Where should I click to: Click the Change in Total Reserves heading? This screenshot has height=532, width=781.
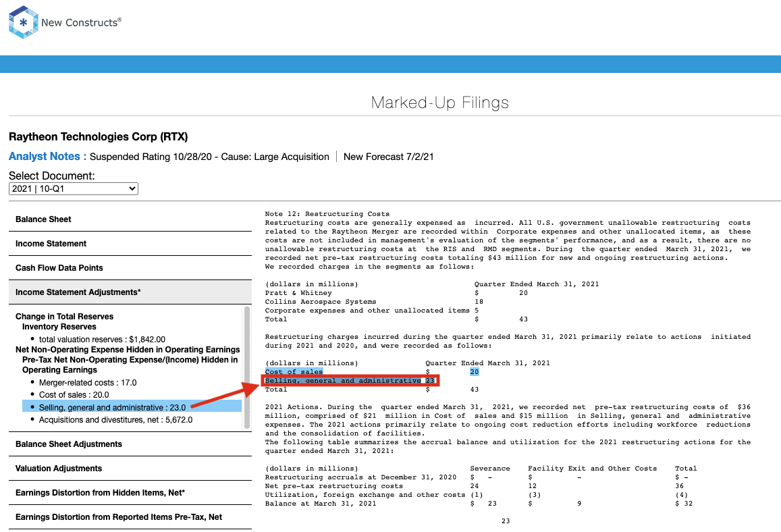(x=64, y=317)
